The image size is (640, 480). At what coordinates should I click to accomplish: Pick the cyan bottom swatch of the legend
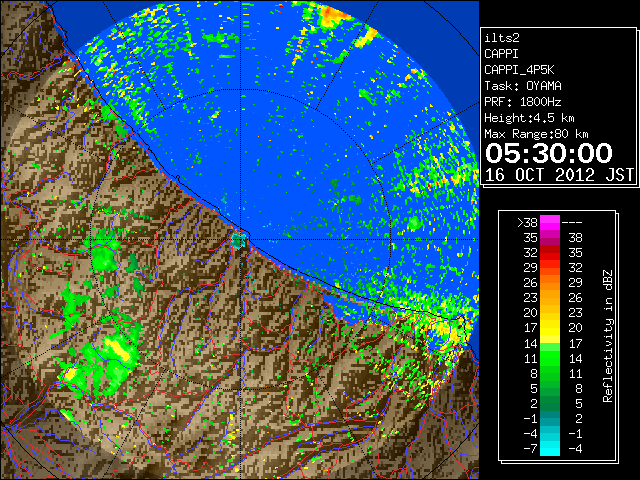click(x=550, y=449)
